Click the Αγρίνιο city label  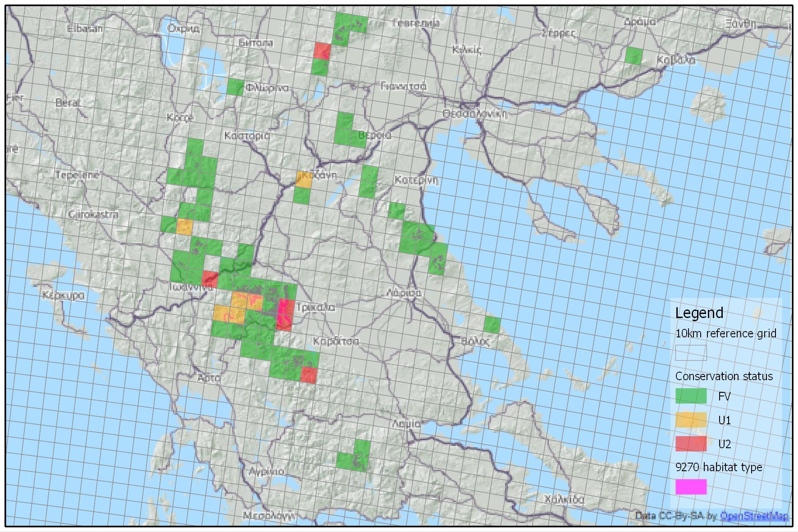click(x=266, y=471)
